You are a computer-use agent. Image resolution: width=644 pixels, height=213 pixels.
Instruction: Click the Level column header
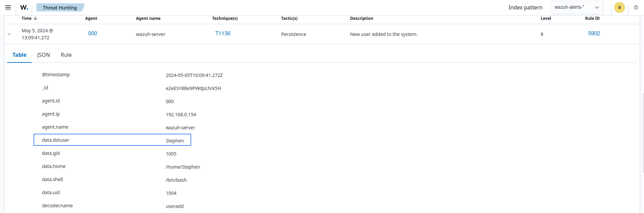pos(545,18)
